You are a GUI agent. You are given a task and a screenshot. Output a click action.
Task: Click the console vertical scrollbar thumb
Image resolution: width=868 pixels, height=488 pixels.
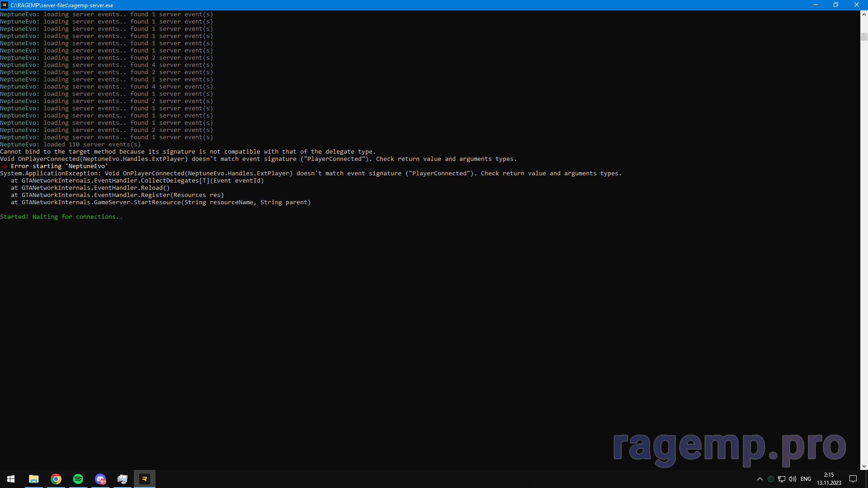pos(864,37)
